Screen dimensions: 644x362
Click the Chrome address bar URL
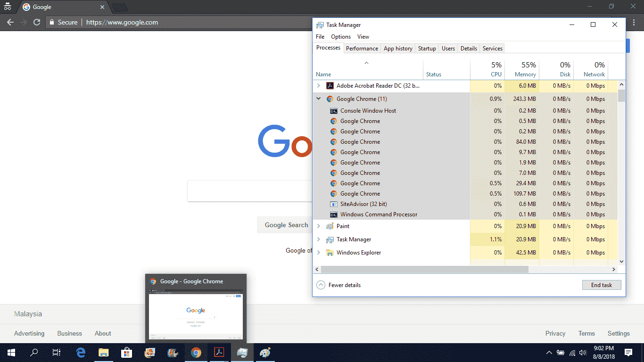click(x=122, y=22)
